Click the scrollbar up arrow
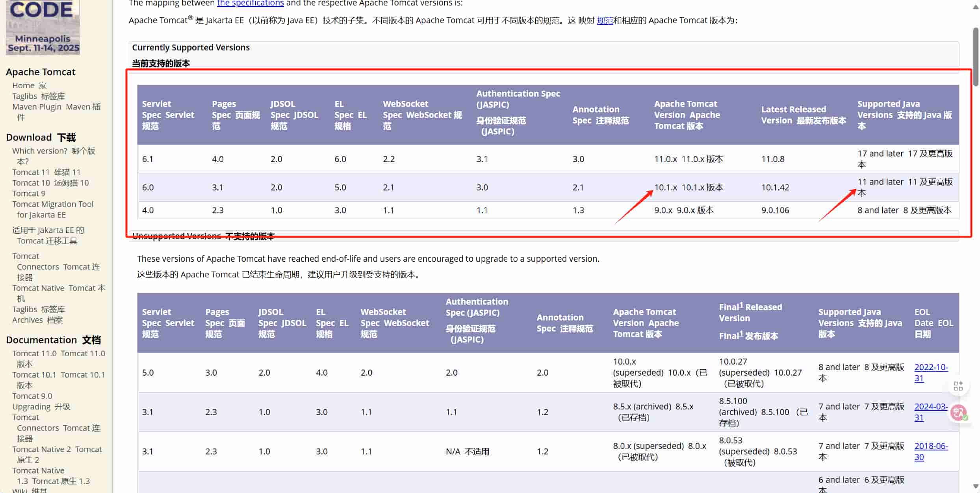This screenshot has width=980, height=493. (x=975, y=7)
